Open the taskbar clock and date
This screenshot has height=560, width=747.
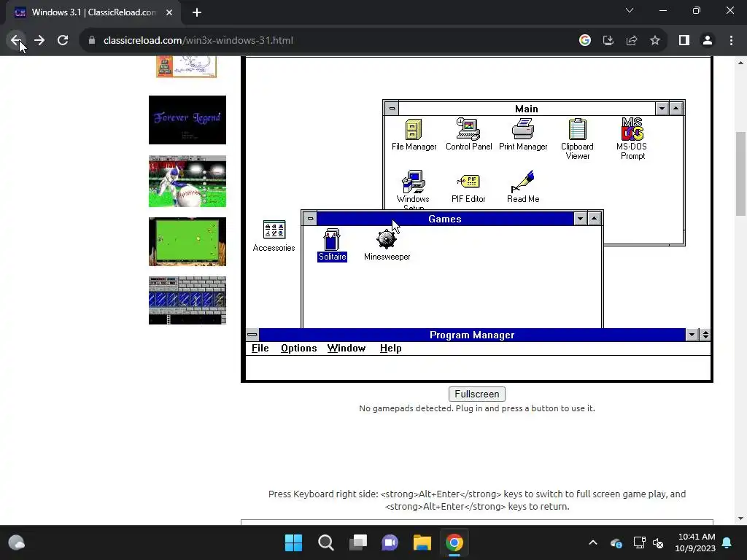695,542
